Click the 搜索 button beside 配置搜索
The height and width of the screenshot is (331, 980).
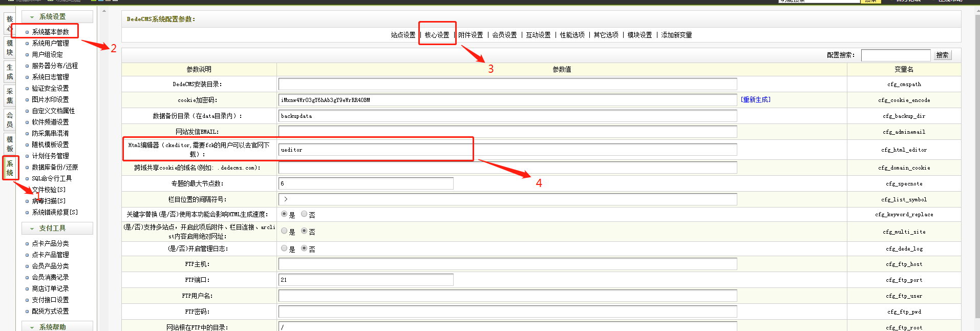pos(942,55)
